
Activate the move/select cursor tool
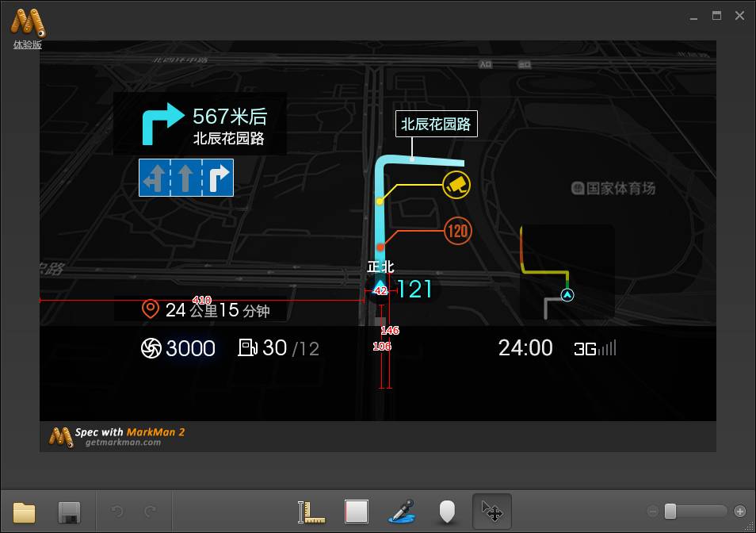point(492,512)
